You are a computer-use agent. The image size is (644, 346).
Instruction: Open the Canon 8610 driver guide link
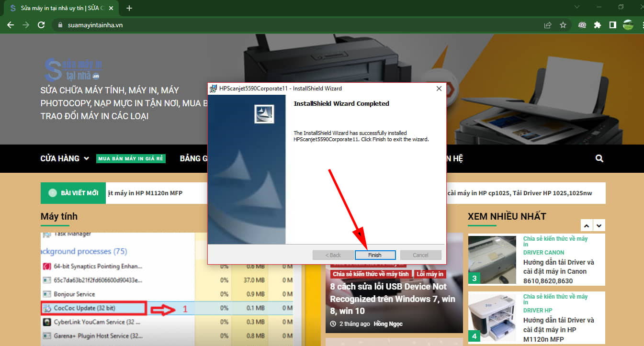pos(558,271)
